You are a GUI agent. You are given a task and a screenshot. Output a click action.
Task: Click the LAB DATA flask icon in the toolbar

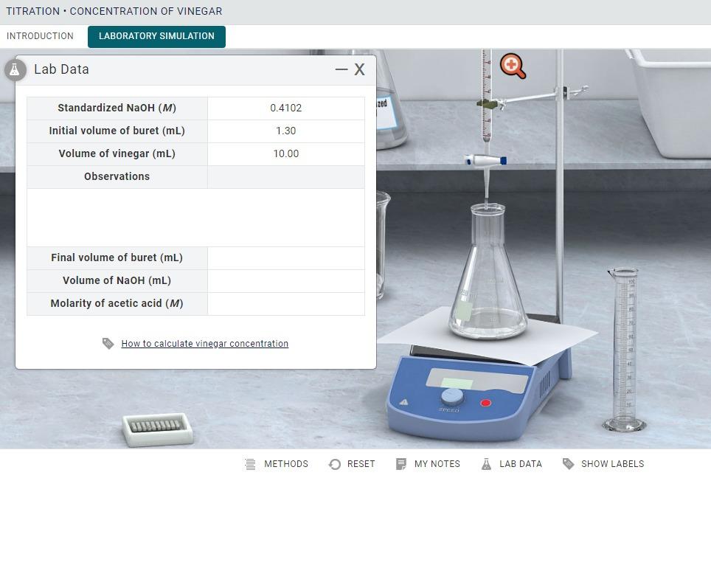click(486, 463)
